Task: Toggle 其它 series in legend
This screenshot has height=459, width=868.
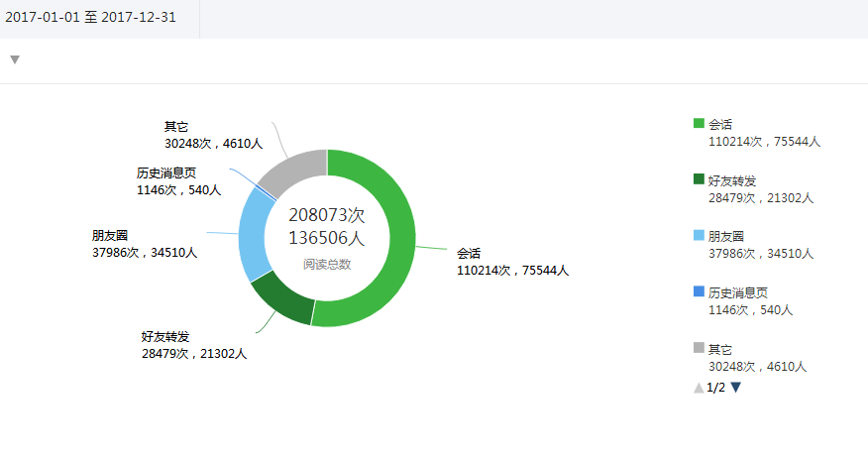Action: [721, 349]
